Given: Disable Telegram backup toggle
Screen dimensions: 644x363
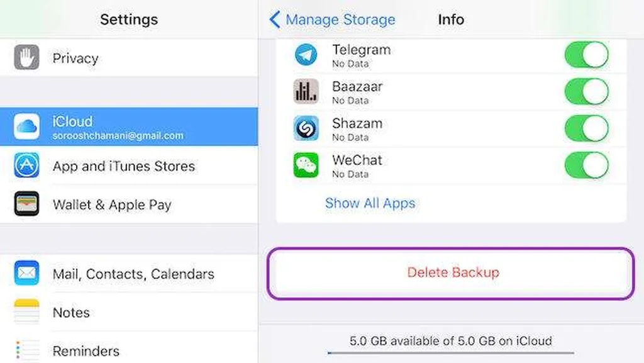Looking at the screenshot, I should 586,55.
